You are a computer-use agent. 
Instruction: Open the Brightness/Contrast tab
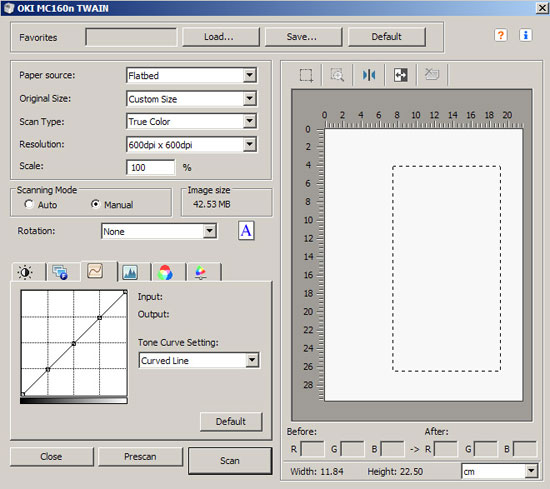click(26, 272)
